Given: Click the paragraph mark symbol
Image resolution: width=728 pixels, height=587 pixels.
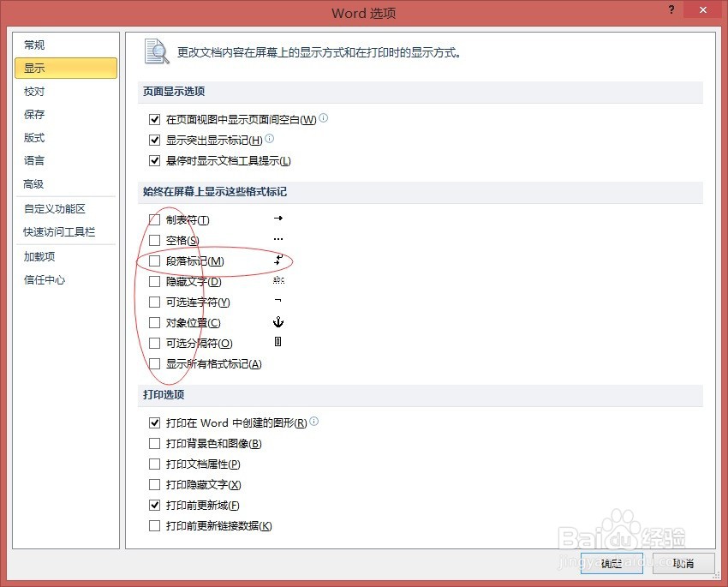Looking at the screenshot, I should pos(278,260).
